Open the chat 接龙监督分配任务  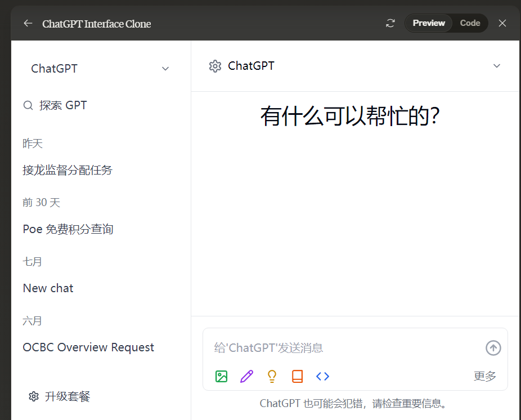68,170
